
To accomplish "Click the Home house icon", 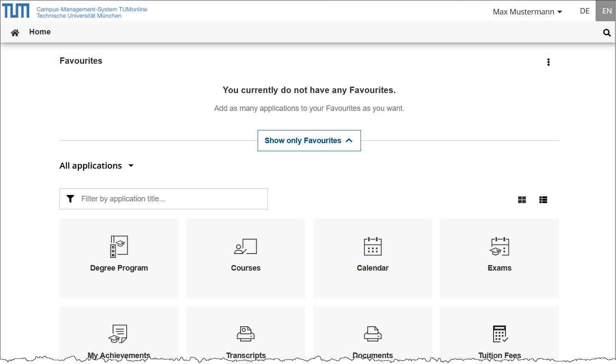I will point(15,33).
